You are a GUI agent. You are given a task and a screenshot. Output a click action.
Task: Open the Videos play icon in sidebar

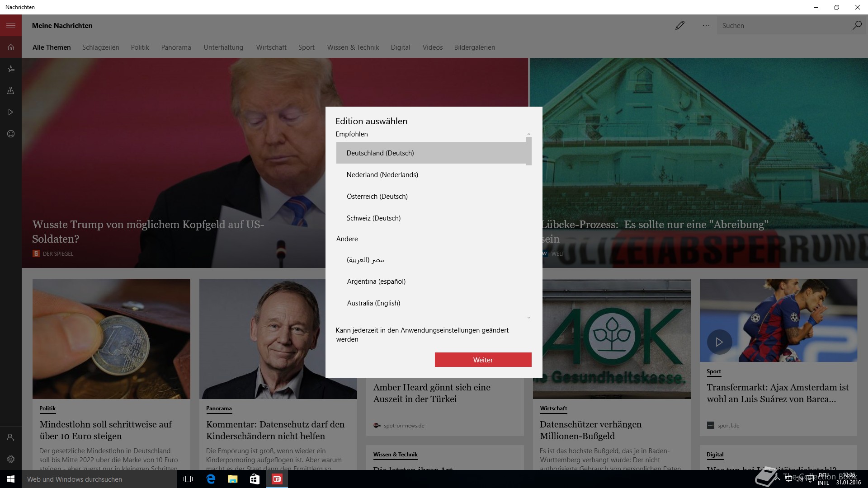(x=11, y=112)
